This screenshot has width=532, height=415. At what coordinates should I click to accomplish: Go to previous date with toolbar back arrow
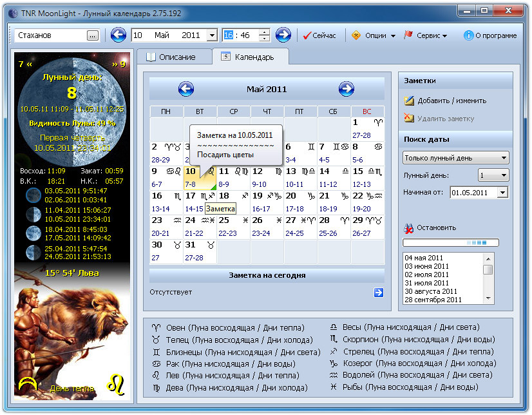click(118, 35)
